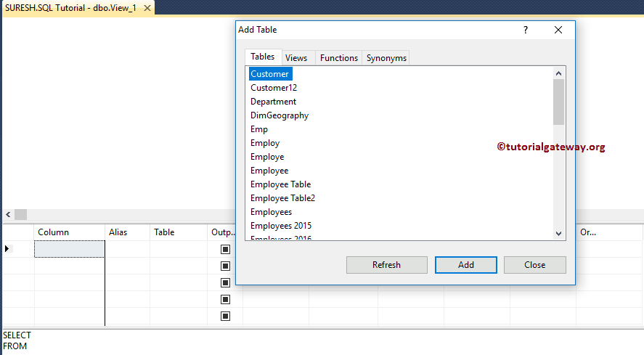Click the scroll-down arrow in the table list

coord(558,233)
